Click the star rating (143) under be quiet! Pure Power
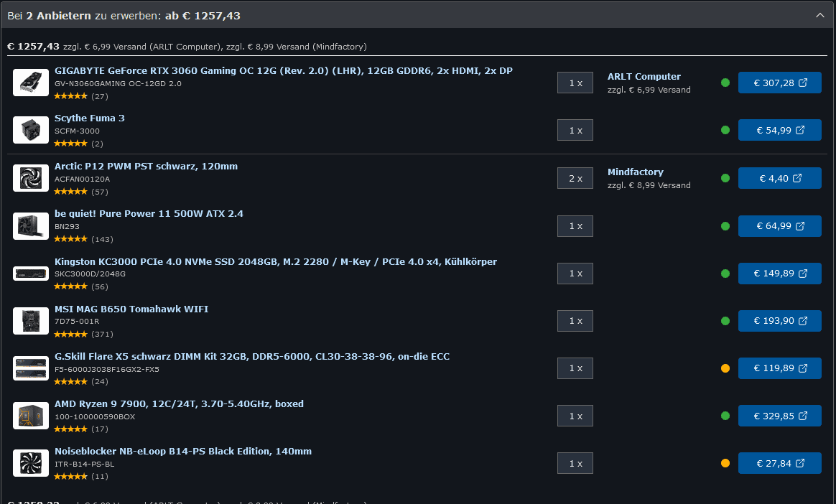 pyautogui.click(x=84, y=239)
